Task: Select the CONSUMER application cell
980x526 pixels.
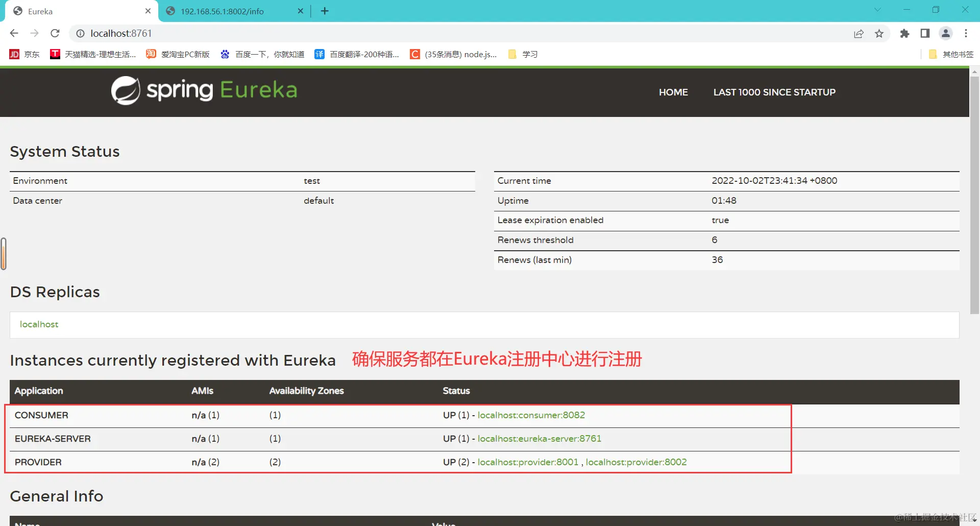Action: (41, 415)
